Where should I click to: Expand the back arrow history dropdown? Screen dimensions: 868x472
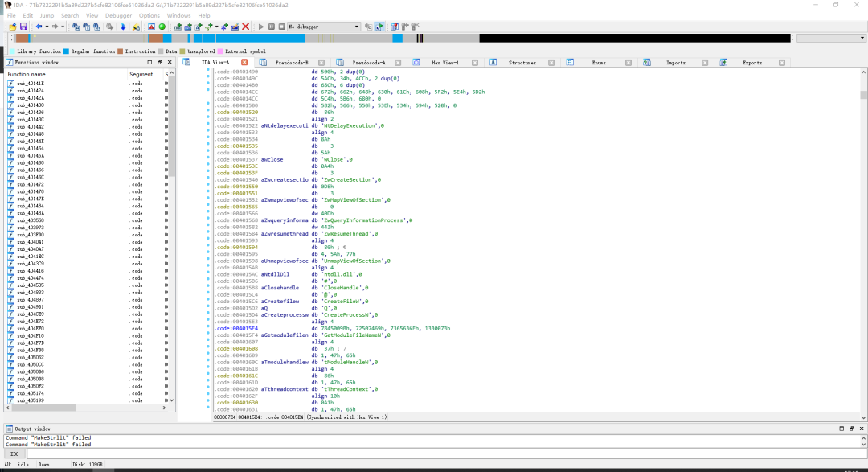(x=47, y=27)
